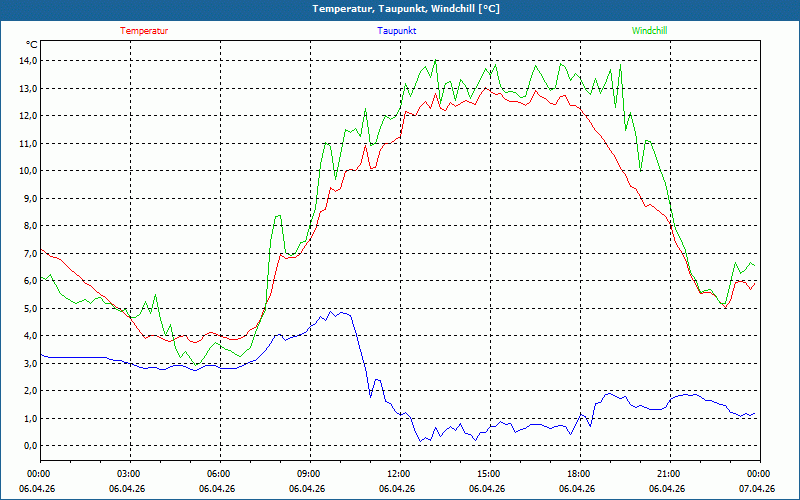Viewport: 800px width, 500px height.
Task: Click the 15:00 time axis label
Action: click(488, 474)
